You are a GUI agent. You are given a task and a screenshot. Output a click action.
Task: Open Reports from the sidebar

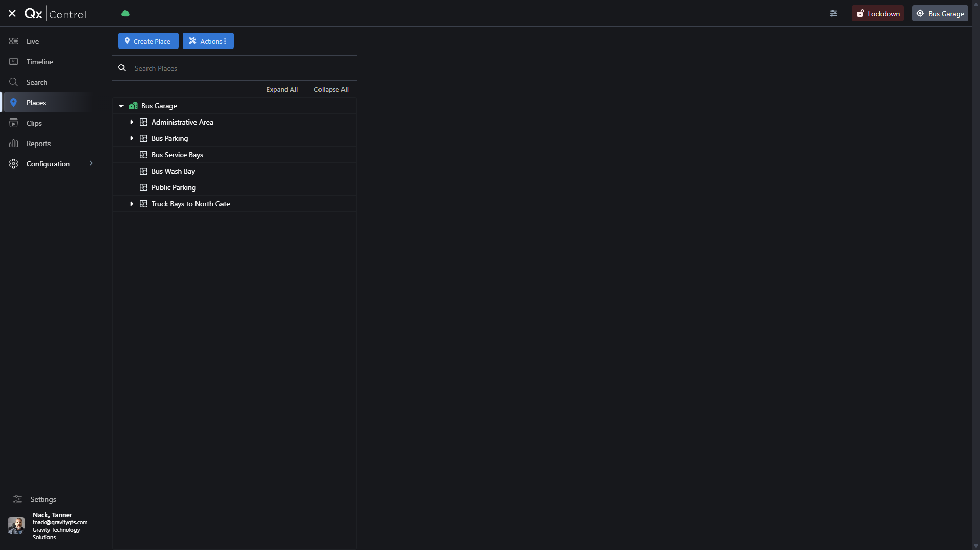point(38,144)
